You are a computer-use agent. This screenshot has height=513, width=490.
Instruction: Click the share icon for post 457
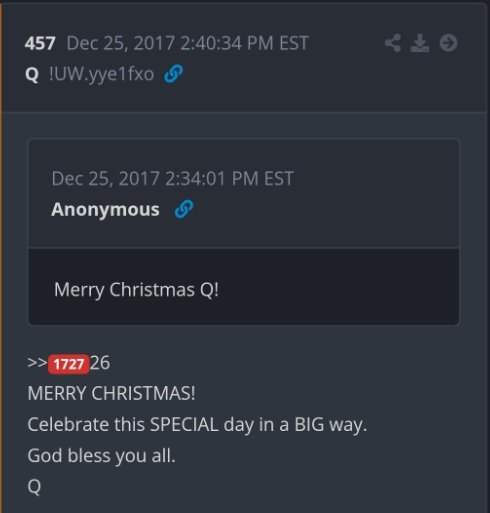click(x=393, y=43)
